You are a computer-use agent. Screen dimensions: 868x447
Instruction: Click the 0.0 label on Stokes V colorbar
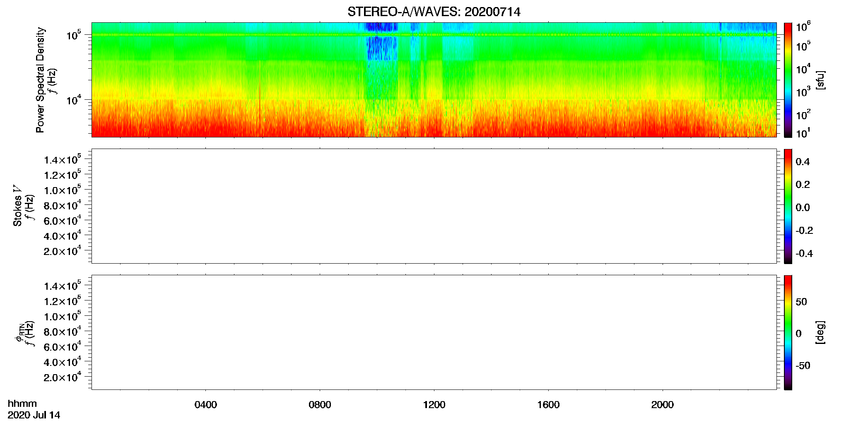click(x=803, y=208)
